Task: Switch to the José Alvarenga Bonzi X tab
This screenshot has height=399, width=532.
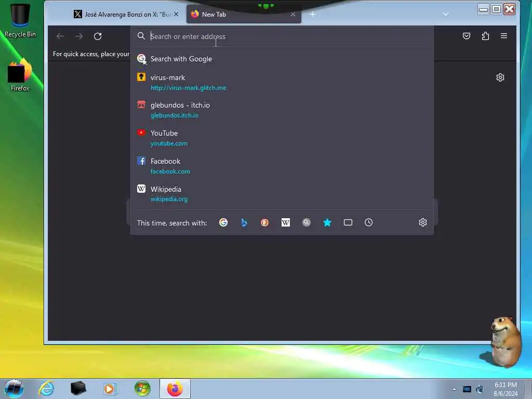Action: (x=127, y=14)
